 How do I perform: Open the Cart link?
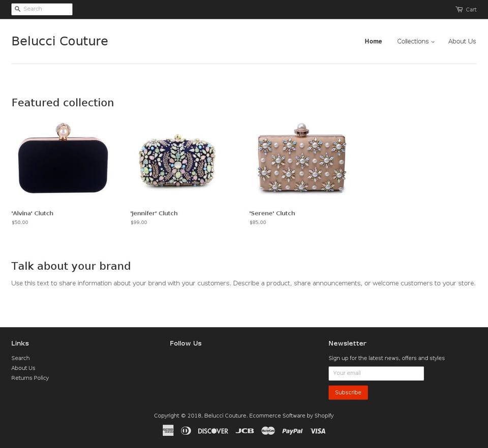tap(466, 9)
